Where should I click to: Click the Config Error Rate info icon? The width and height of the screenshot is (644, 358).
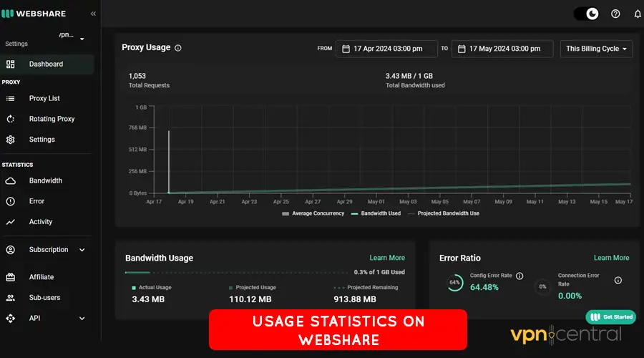click(519, 276)
